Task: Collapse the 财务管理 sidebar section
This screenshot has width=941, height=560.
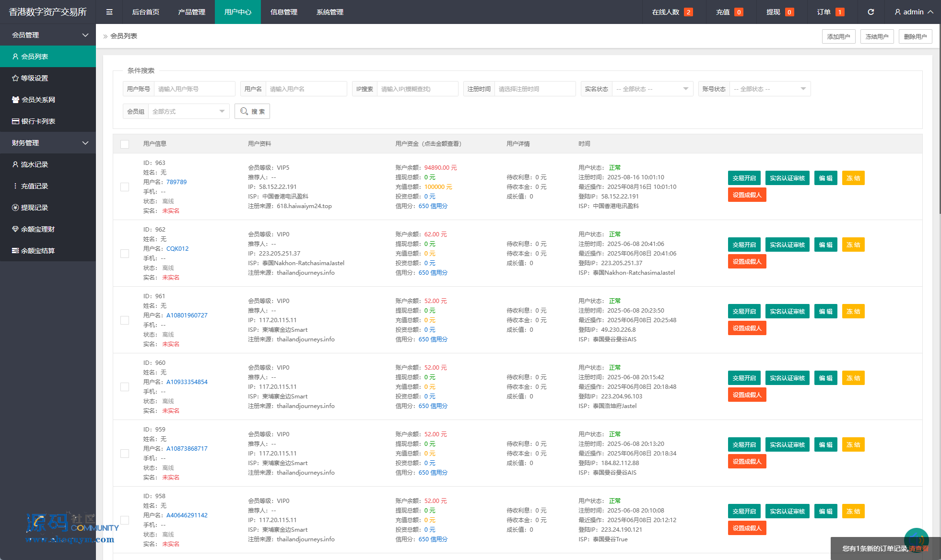Action: [x=48, y=143]
